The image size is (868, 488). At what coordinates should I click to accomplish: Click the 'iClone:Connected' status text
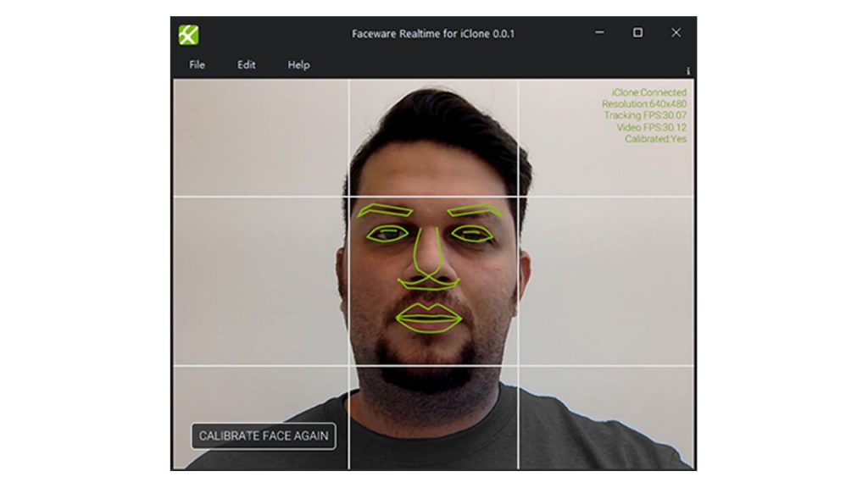(x=648, y=92)
